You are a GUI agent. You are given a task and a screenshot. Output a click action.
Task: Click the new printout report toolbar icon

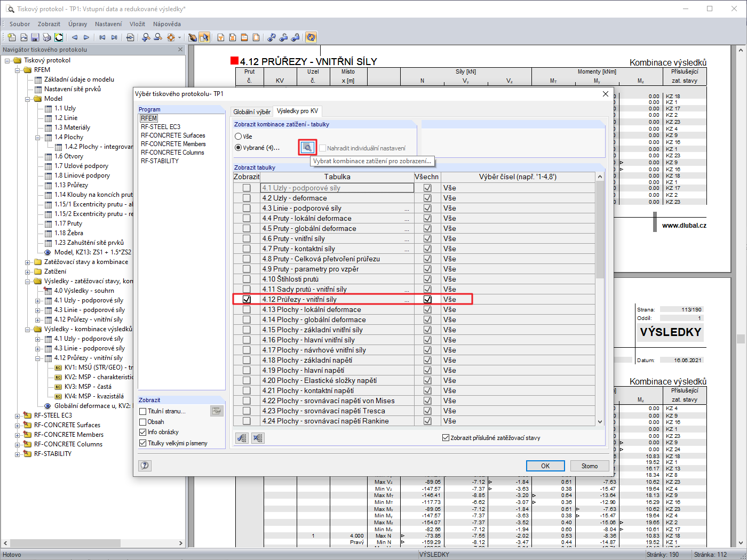[12, 37]
